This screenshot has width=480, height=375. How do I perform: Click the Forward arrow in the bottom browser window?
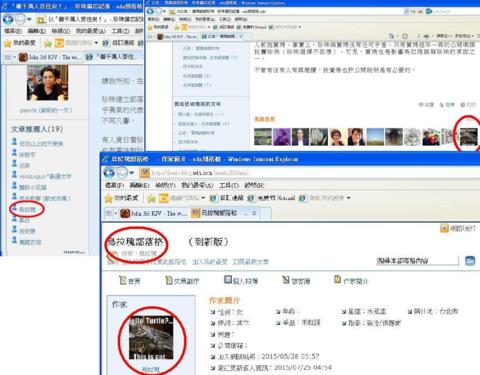click(x=121, y=173)
